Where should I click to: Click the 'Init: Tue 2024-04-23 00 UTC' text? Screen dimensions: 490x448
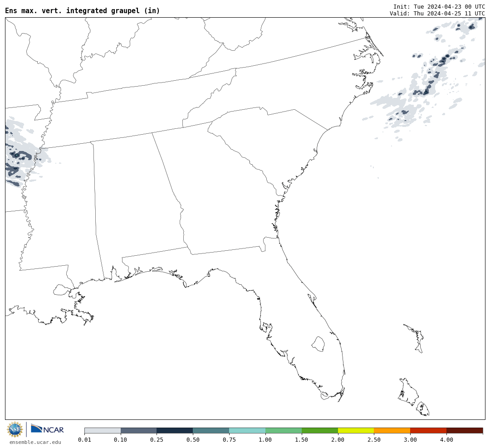[439, 6]
